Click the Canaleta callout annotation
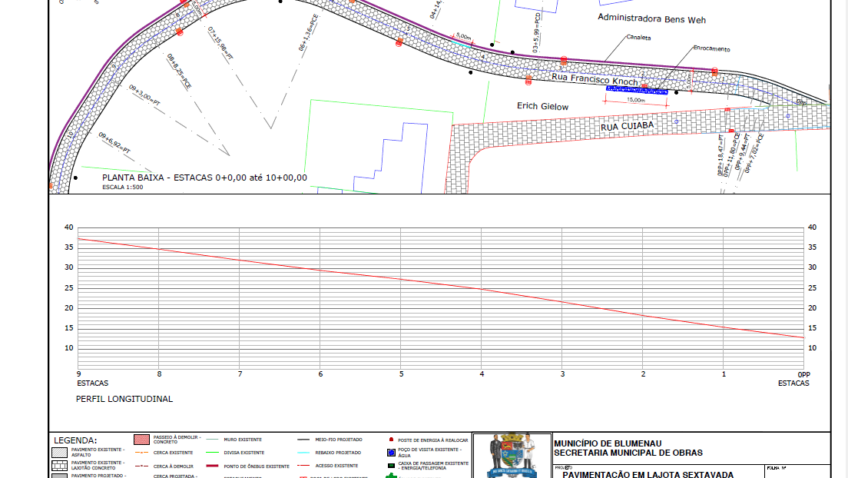 [639, 38]
